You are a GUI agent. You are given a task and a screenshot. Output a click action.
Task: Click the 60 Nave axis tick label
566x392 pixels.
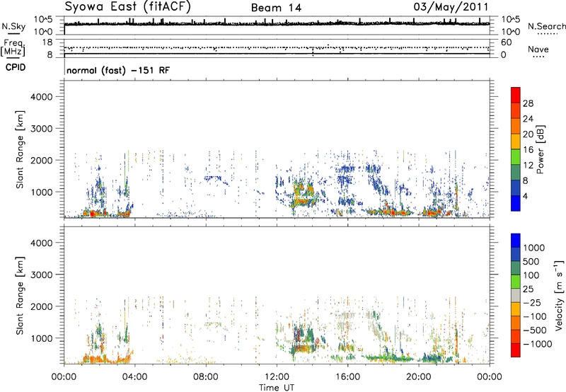point(506,42)
